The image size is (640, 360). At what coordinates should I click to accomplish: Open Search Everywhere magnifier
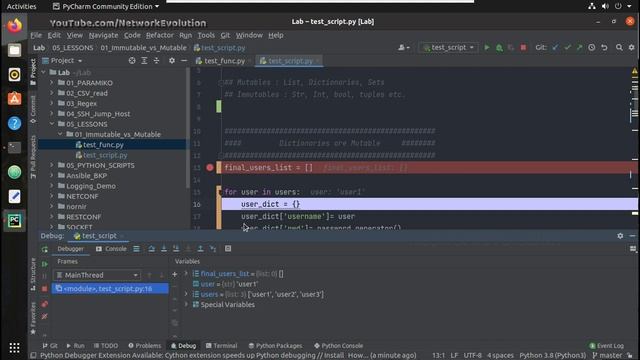pyautogui.click(x=619, y=48)
